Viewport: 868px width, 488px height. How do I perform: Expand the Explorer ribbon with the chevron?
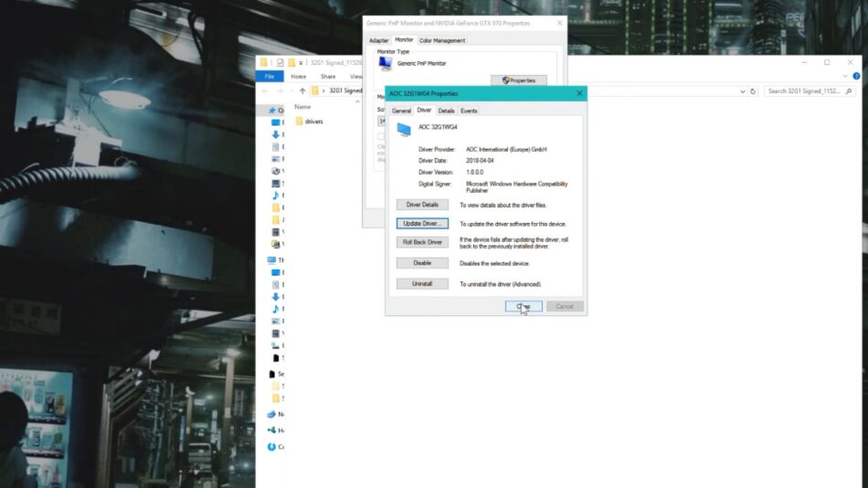(845, 76)
